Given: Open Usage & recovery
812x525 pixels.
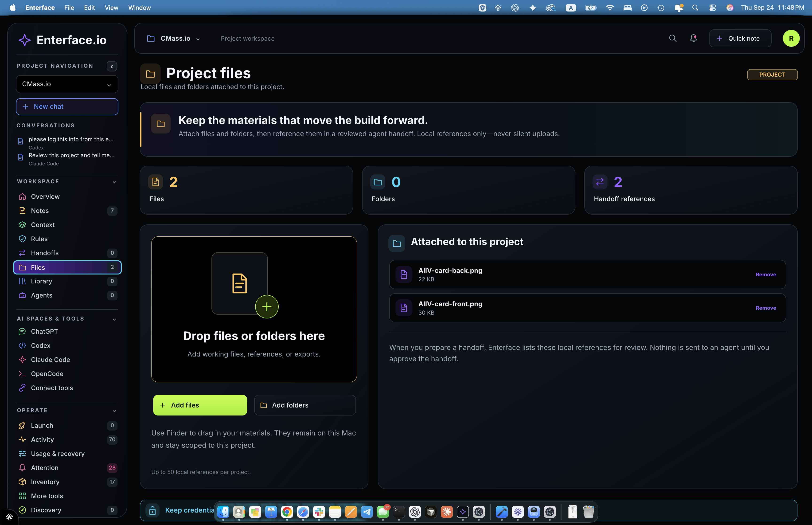Looking at the screenshot, I should (67, 454).
